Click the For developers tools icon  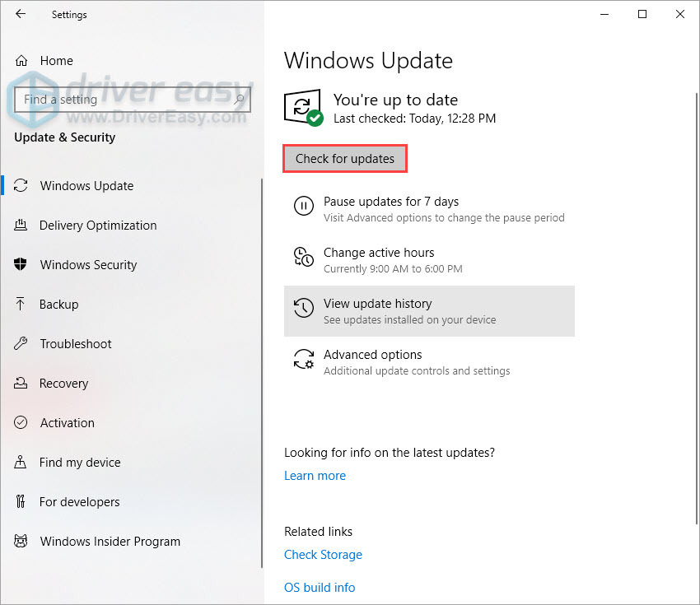pos(21,501)
